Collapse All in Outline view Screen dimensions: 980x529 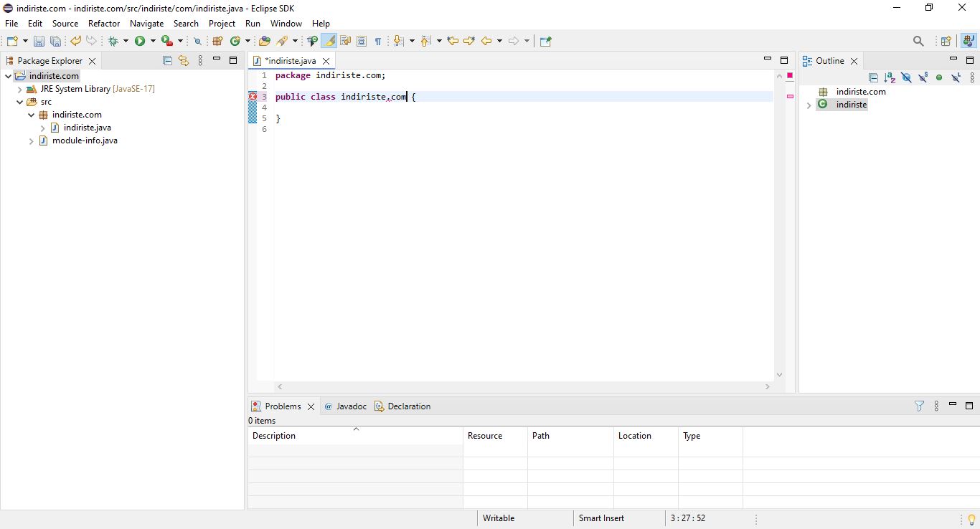point(873,77)
